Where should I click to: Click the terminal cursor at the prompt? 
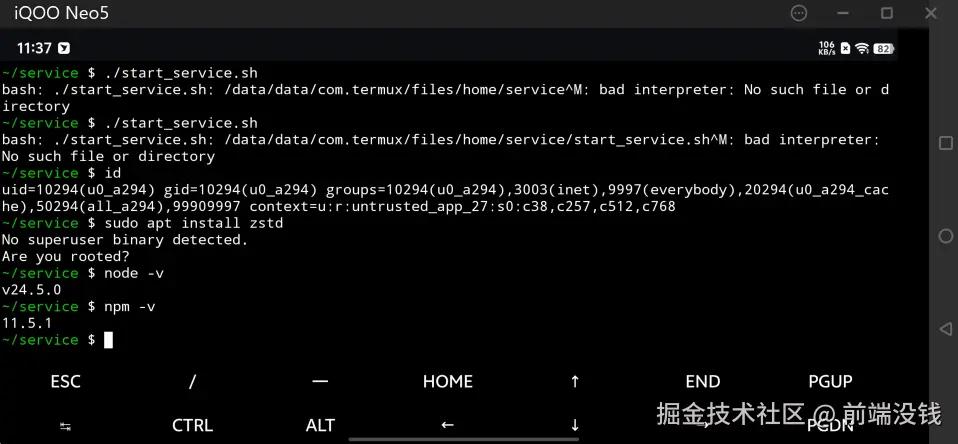tap(108, 340)
